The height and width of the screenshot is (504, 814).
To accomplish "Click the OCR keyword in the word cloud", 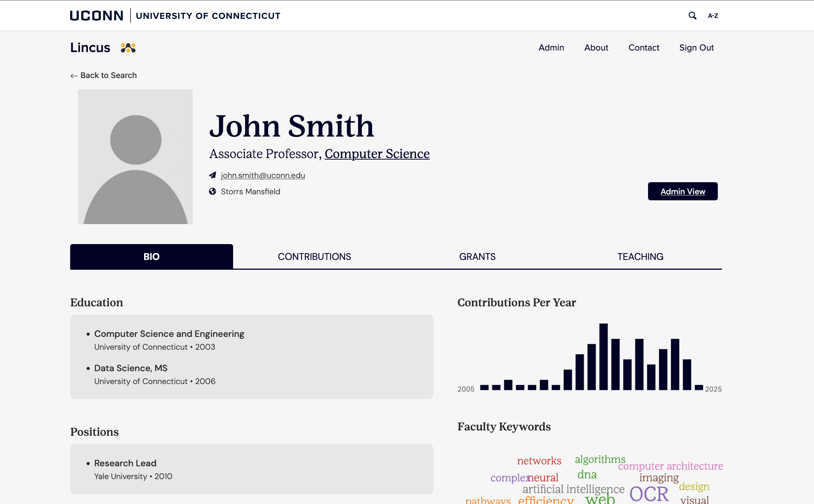I will tap(648, 493).
